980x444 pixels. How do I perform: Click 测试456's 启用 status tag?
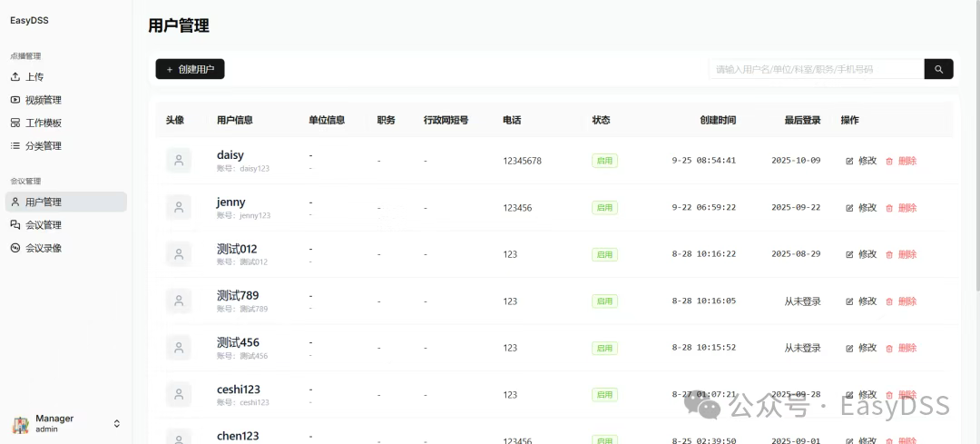point(604,349)
